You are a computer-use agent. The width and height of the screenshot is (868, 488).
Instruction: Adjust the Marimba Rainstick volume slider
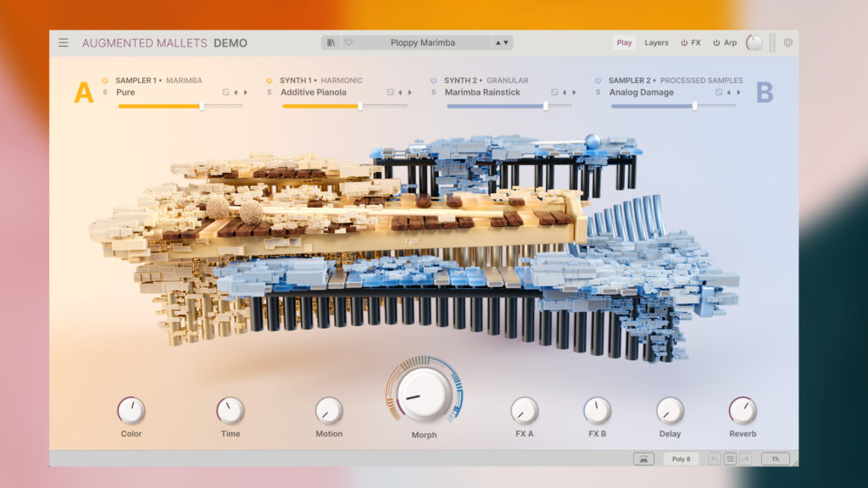[x=546, y=105]
